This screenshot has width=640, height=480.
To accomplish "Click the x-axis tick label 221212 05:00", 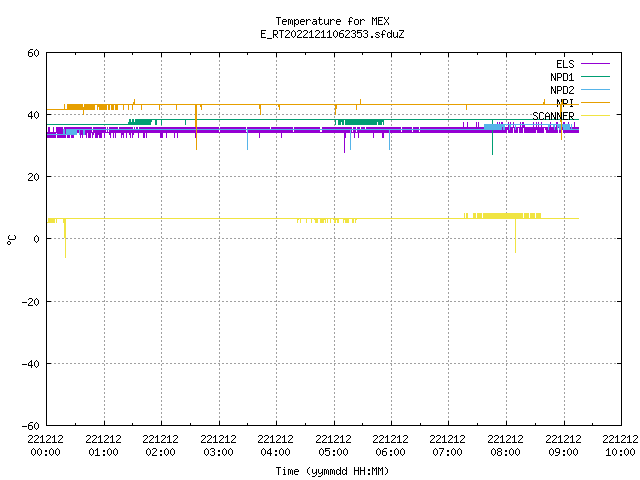I will (333, 446).
